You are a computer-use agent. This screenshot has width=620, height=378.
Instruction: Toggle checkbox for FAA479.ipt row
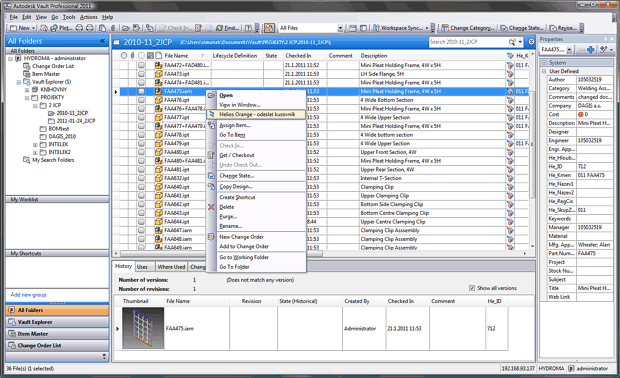click(x=141, y=144)
